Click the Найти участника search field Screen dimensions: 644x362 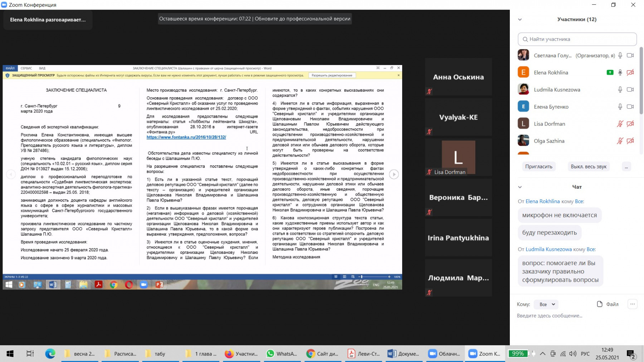pos(577,39)
